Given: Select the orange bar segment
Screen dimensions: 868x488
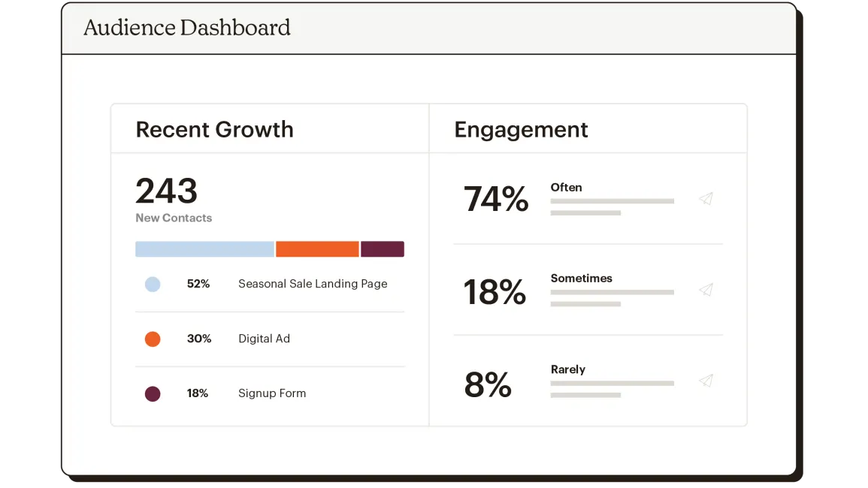Looking at the screenshot, I should [317, 249].
